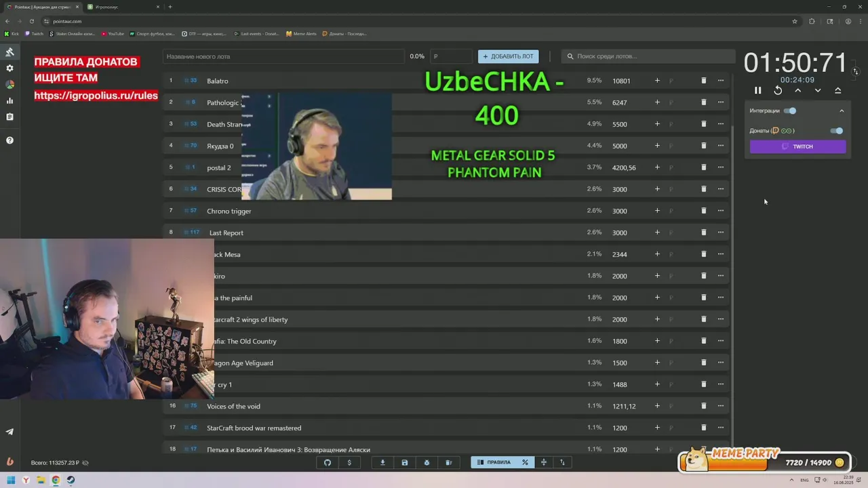Open the auction hammer page in sidebar
The width and height of the screenshot is (868, 488).
coord(9,52)
